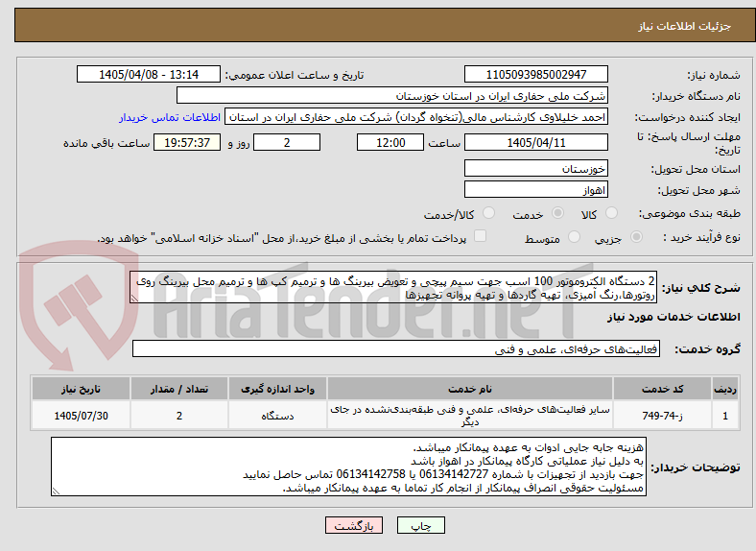Click the request creator field احمد خلیلاوی
Viewport: 756px width, 551px height.
(x=416, y=117)
